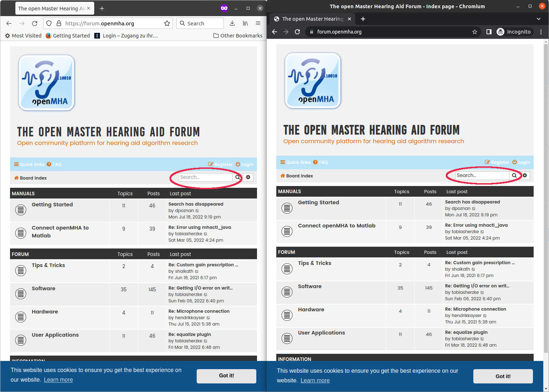The height and width of the screenshot is (392, 549).
Task: Open User Applications forum in Chromium
Action: coord(322,333)
